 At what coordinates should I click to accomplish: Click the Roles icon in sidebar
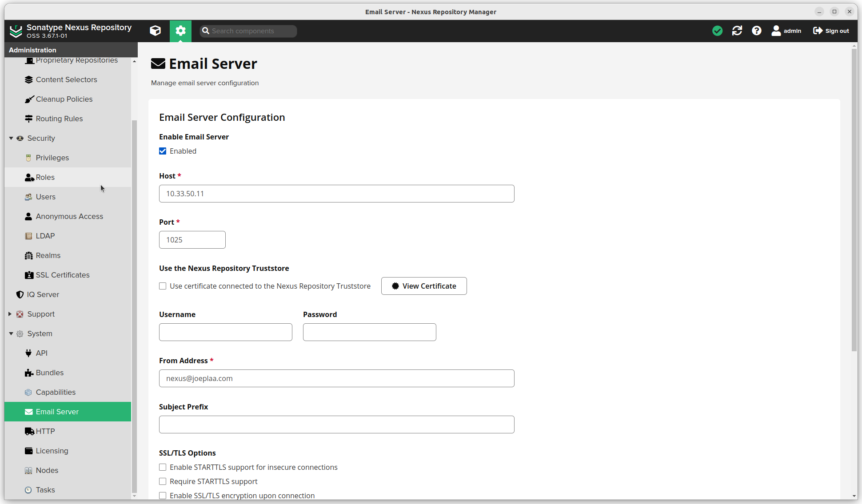[x=29, y=177]
